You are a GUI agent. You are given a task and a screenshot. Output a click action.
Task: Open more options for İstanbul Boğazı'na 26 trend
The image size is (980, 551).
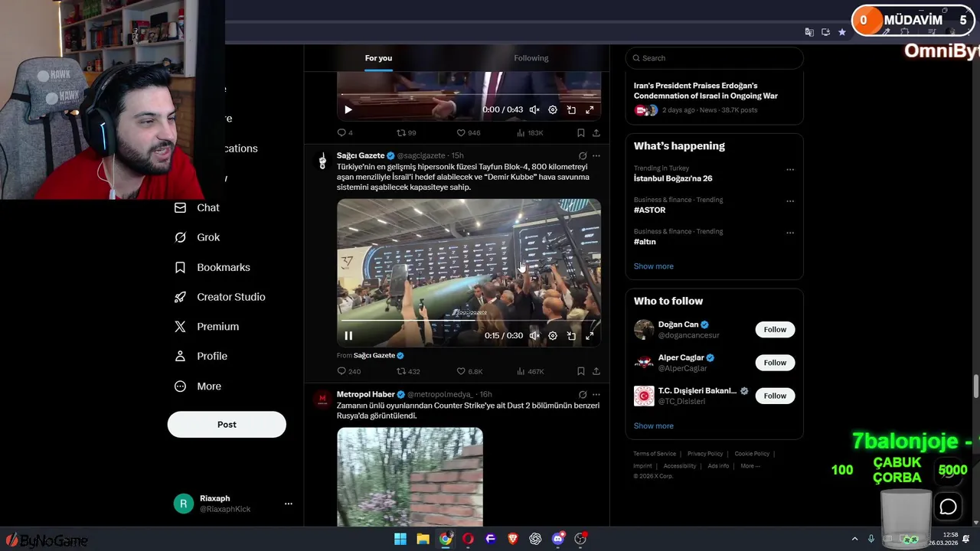790,169
